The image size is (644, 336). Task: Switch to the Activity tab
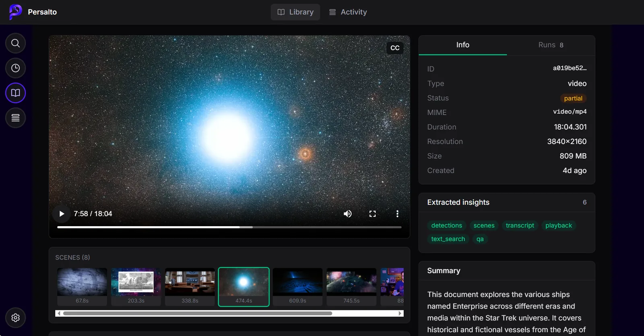[x=348, y=12]
